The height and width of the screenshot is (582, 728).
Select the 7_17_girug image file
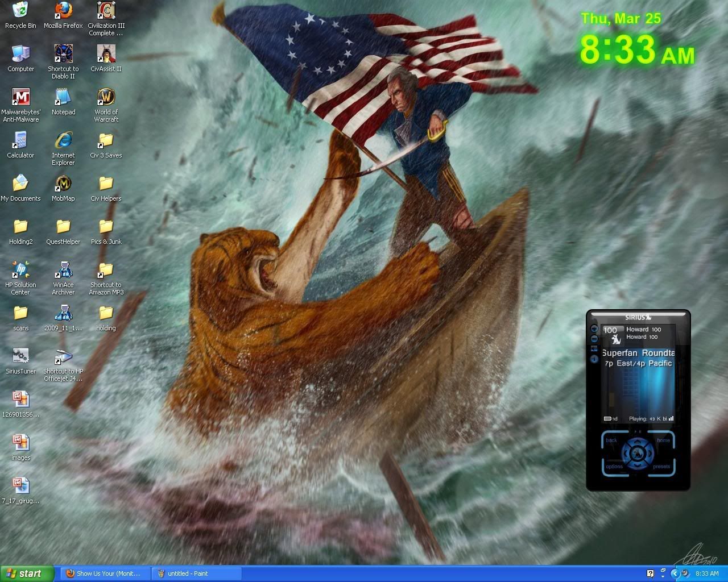20,490
